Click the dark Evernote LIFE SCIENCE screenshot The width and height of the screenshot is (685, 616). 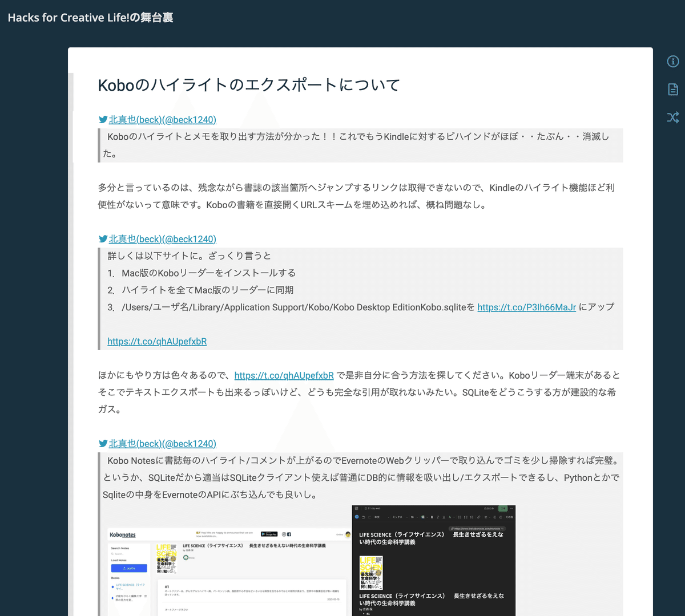(x=434, y=561)
